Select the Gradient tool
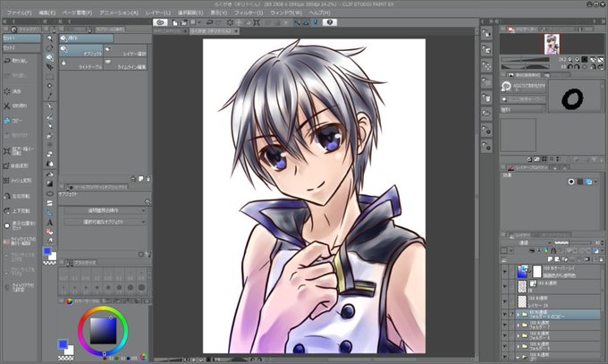Screen dimensions: 608x364 (x=50, y=183)
